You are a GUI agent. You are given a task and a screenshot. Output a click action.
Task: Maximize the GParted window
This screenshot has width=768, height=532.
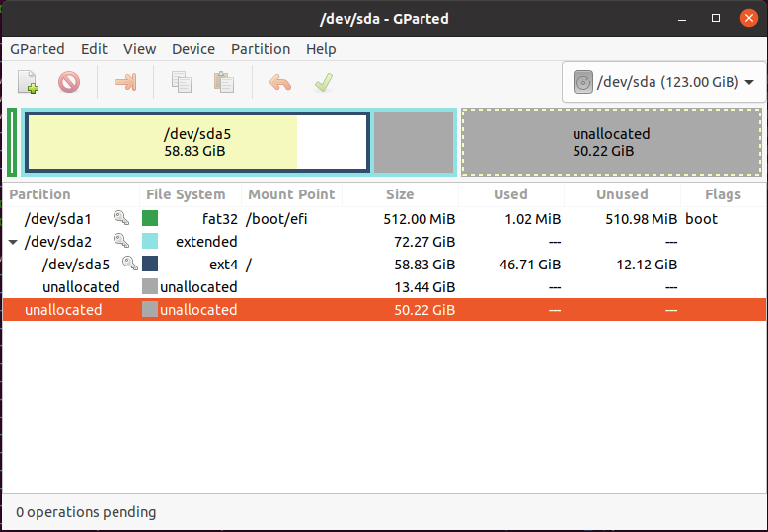pos(716,18)
